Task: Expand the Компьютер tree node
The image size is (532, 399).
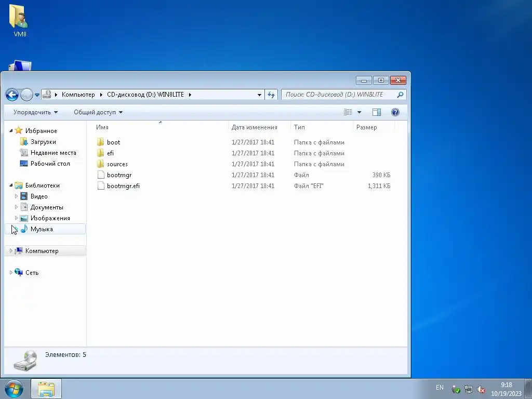Action: [11, 251]
